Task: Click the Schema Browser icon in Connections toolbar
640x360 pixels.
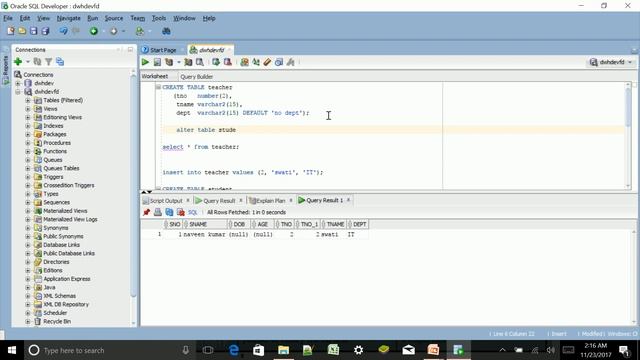Action: (60, 62)
